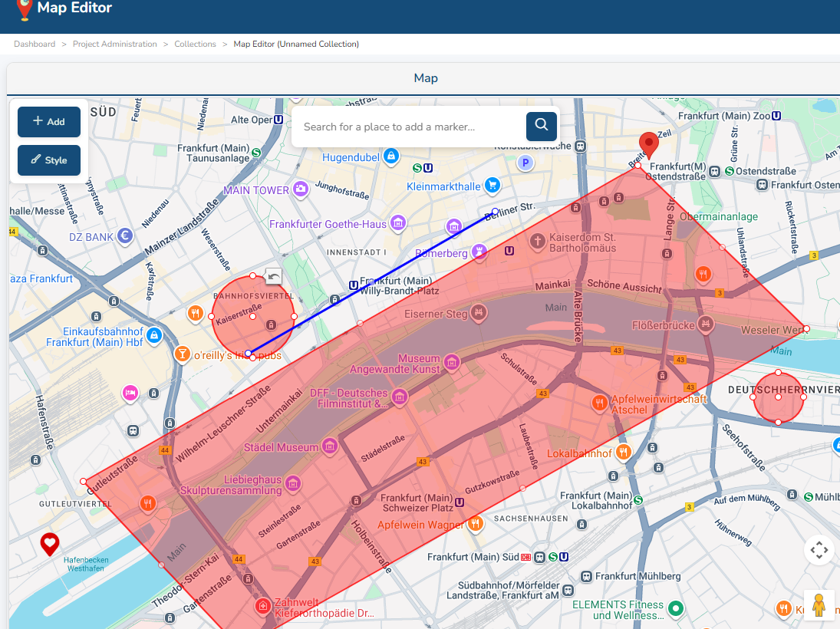Click the Map Editor logo pin
The height and width of the screenshot is (629, 840).
click(x=25, y=9)
